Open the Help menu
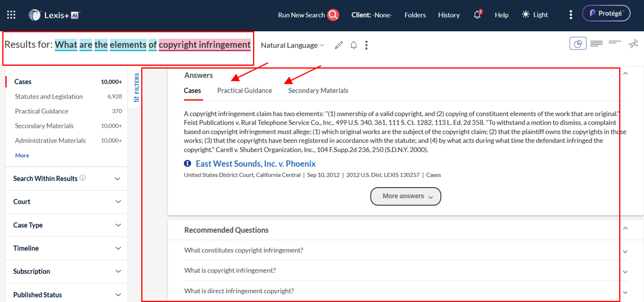 502,15
